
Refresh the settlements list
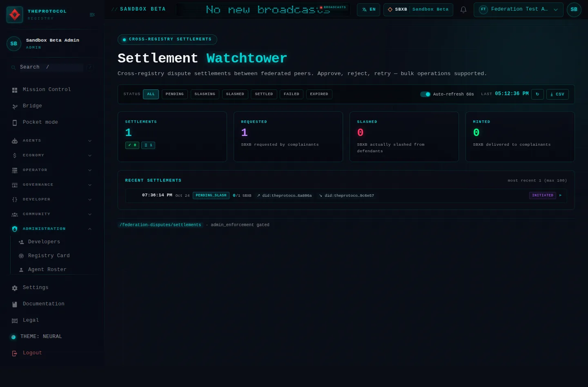click(x=537, y=94)
